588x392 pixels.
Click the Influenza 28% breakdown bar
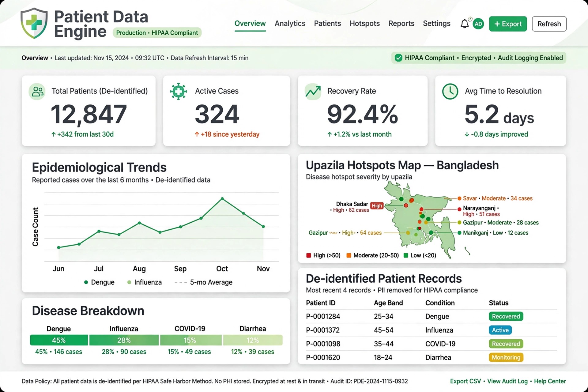coord(124,340)
